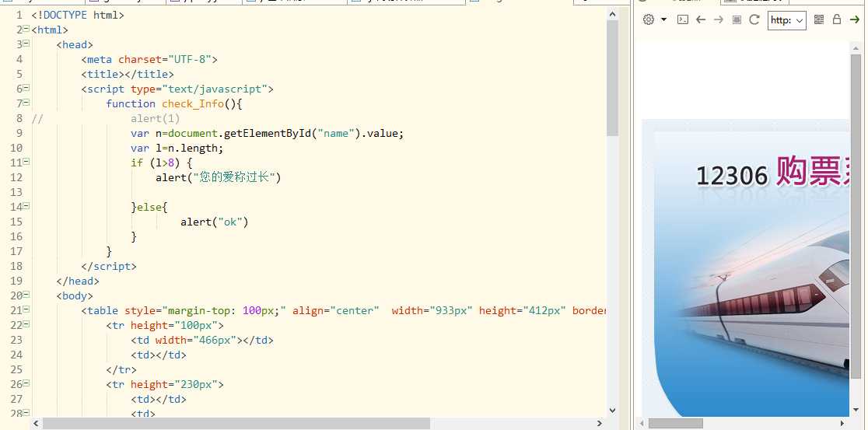The image size is (868, 430).
Task: Click the preview pane scroll-left arrow
Action: tap(642, 423)
